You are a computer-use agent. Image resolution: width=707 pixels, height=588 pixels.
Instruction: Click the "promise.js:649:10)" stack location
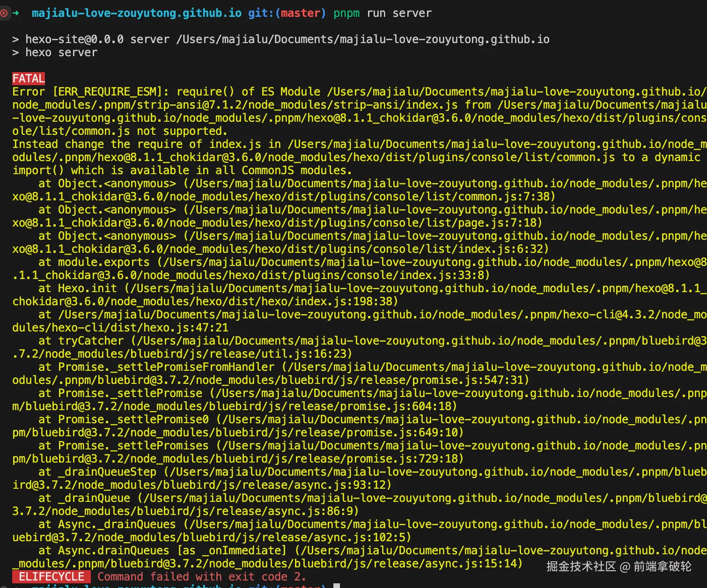point(405,433)
